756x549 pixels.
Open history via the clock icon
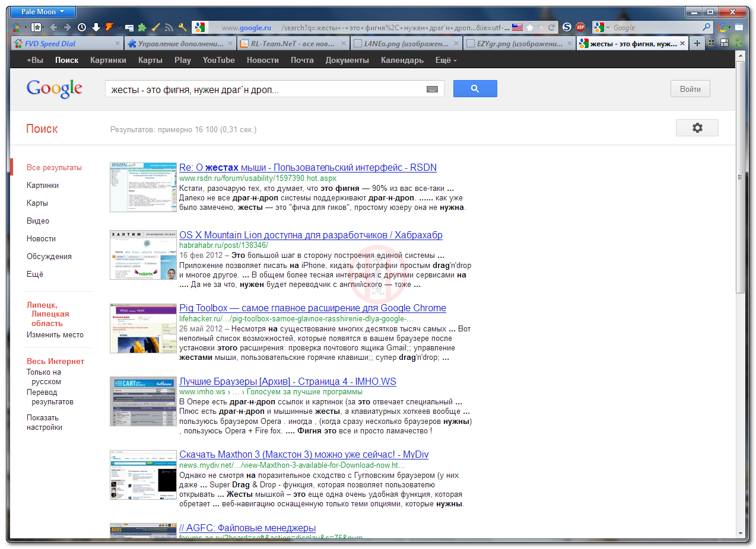[x=82, y=27]
